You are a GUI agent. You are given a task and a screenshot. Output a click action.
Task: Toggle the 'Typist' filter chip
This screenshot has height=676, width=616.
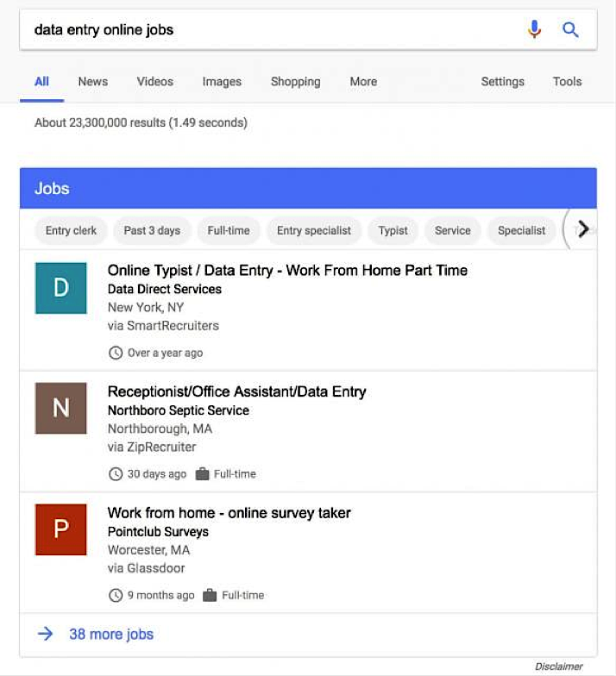click(x=393, y=231)
